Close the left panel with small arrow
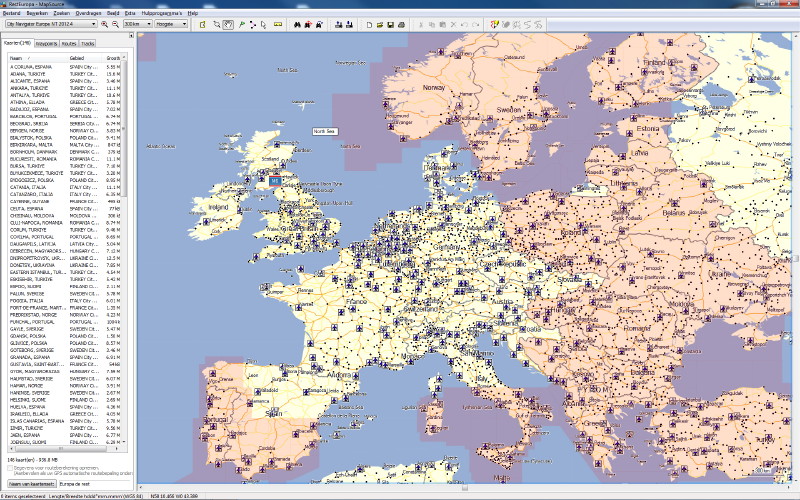 click(x=131, y=35)
